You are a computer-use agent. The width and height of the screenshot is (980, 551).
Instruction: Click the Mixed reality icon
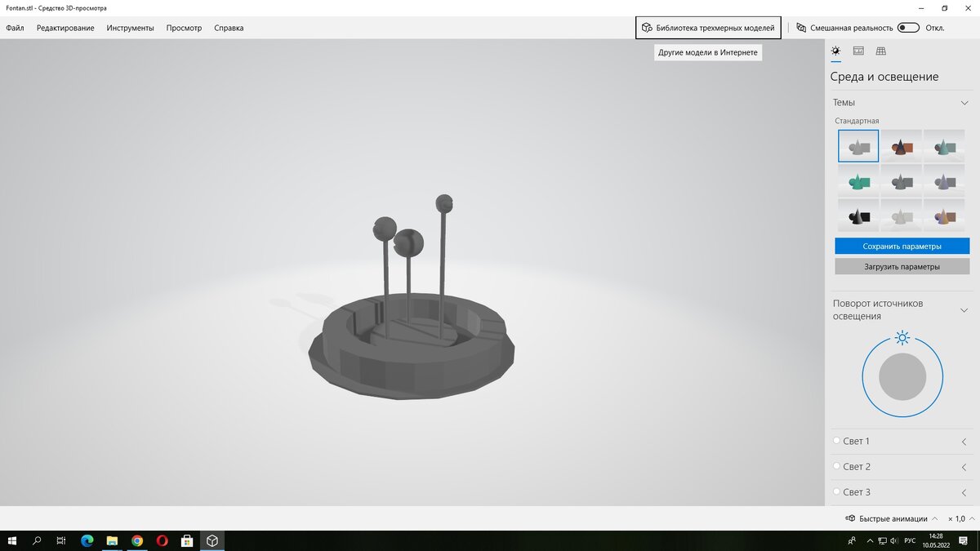coord(801,28)
